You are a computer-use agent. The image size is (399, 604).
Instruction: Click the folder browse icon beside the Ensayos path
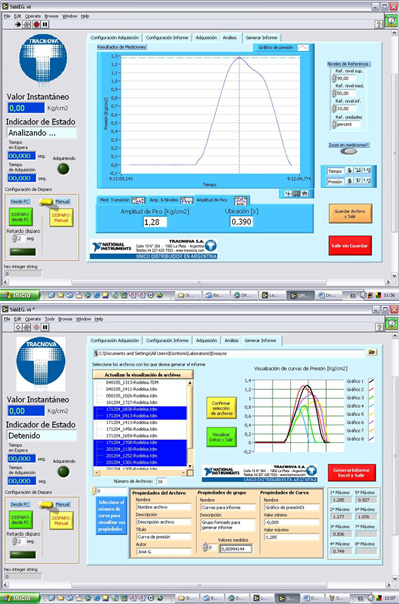click(x=372, y=352)
